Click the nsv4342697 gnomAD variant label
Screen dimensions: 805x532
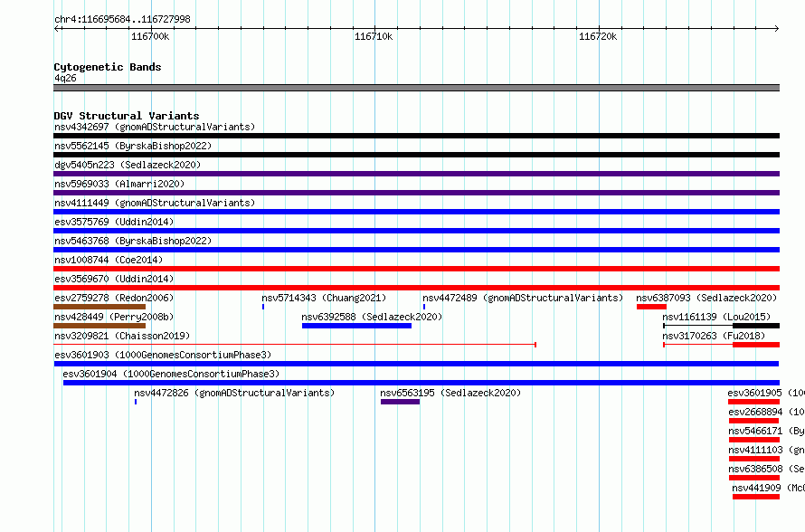[155, 127]
